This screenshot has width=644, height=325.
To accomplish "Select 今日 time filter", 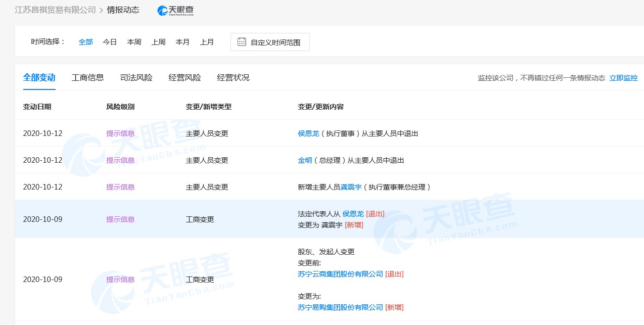I will point(110,42).
